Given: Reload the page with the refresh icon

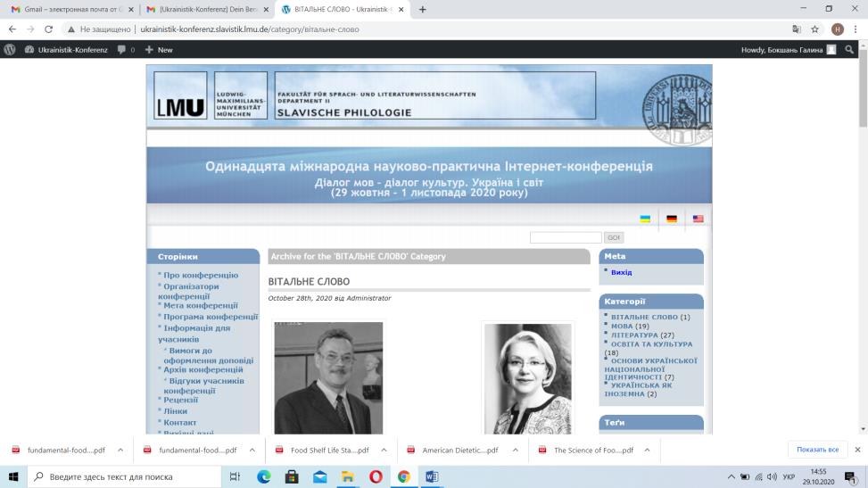Looking at the screenshot, I should tap(49, 29).
